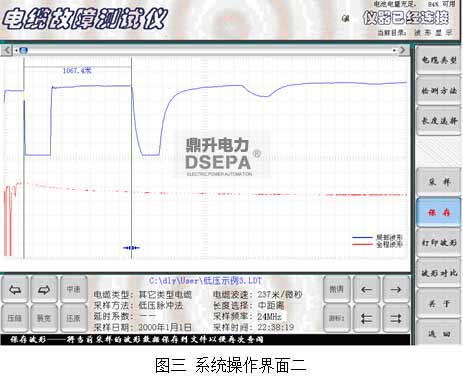Viewport: 463px width, 376px height.
Task: Click the scrollbar right arrow above the waveform
Action: point(403,50)
